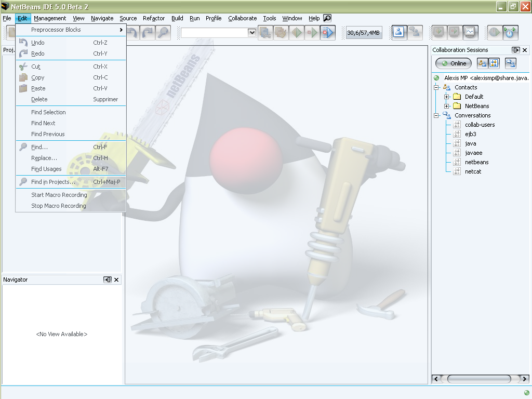The width and height of the screenshot is (532, 399).
Task: Select Cut in the Edit menu
Action: tap(71, 66)
